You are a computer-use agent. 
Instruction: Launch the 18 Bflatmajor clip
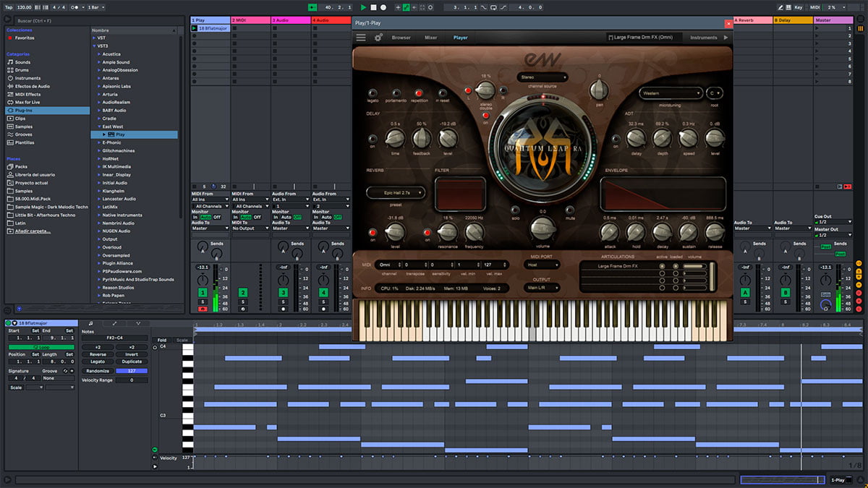pos(195,28)
